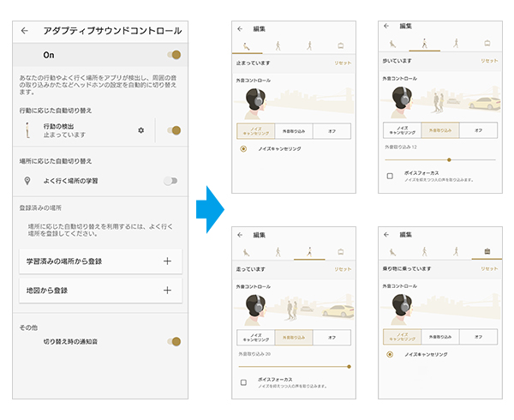Image resolution: width=514 pixels, height=420 pixels.
Task: Open settings gear for 行動の検出
Action: [x=141, y=130]
